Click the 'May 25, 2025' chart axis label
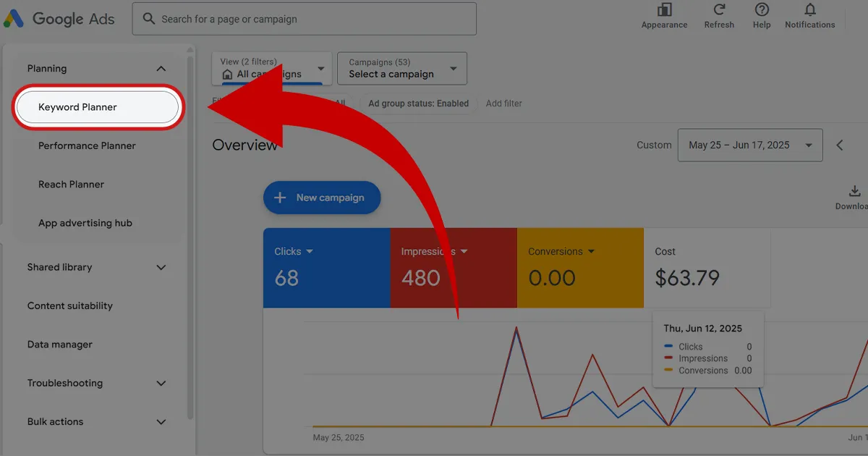This screenshot has width=868, height=456. 339,438
